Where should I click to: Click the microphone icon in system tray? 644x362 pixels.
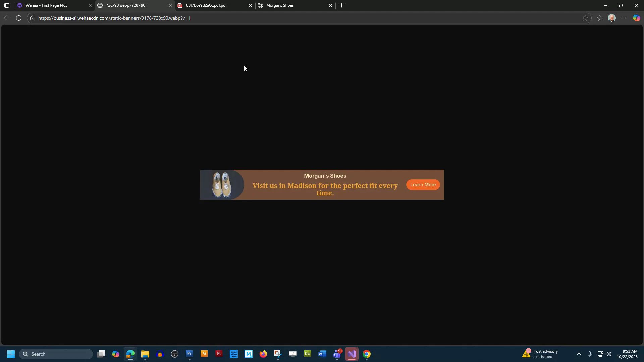point(590,354)
